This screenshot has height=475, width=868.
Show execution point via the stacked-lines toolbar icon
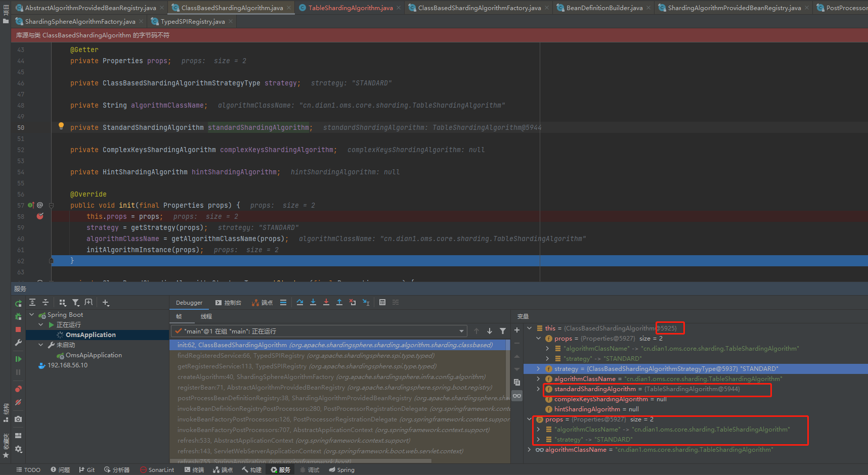tap(283, 302)
